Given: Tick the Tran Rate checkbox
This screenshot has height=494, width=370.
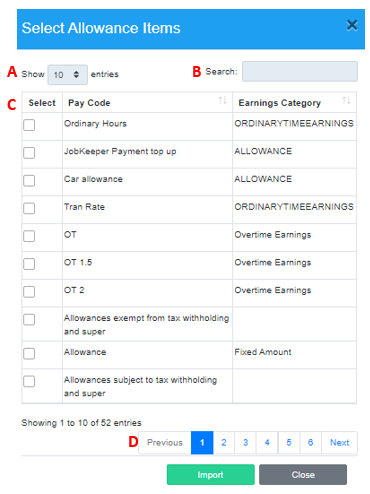Looking at the screenshot, I should 29,208.
